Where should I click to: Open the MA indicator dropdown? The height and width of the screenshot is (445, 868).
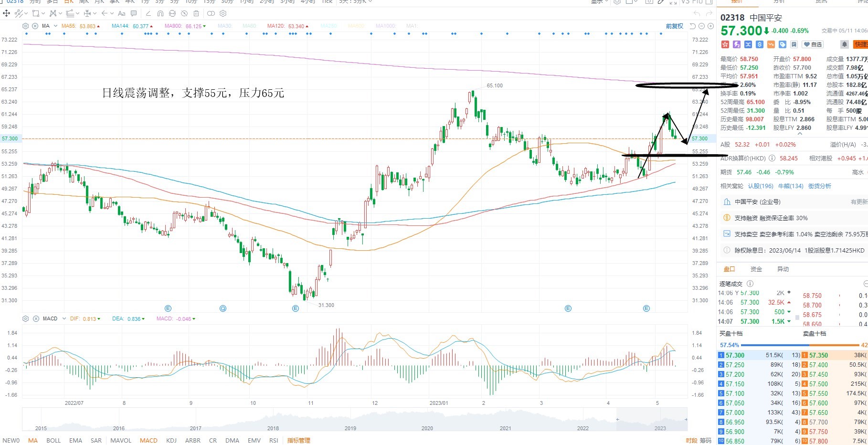(55, 26)
